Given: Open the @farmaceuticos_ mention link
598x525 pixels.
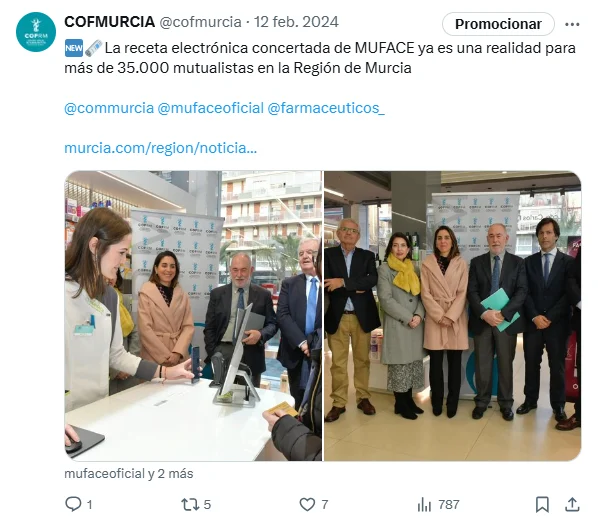Looking at the screenshot, I should (x=326, y=108).
